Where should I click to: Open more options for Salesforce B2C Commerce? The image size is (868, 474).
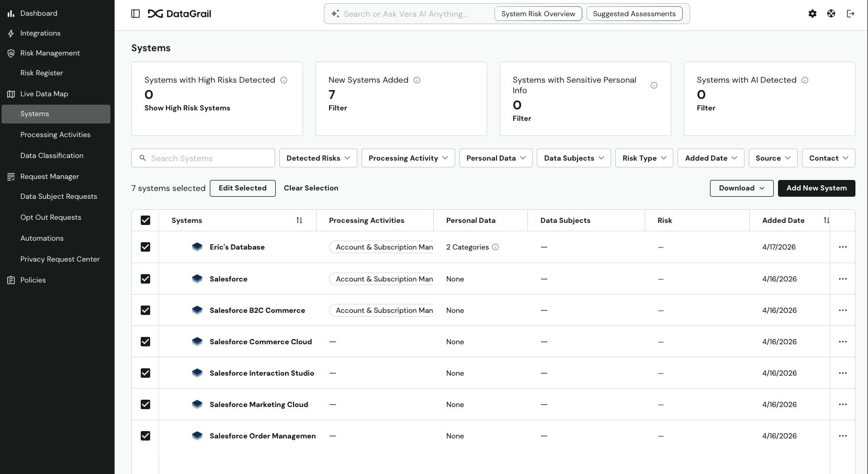tap(843, 310)
